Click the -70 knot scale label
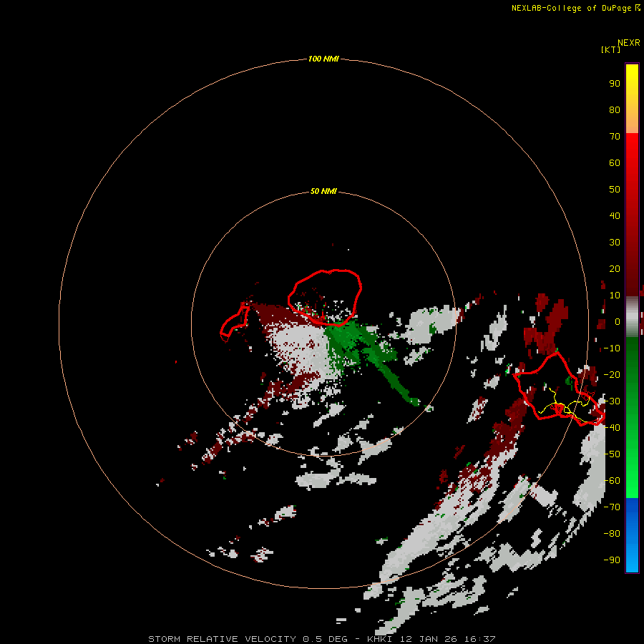This screenshot has width=644, height=644. [612, 507]
